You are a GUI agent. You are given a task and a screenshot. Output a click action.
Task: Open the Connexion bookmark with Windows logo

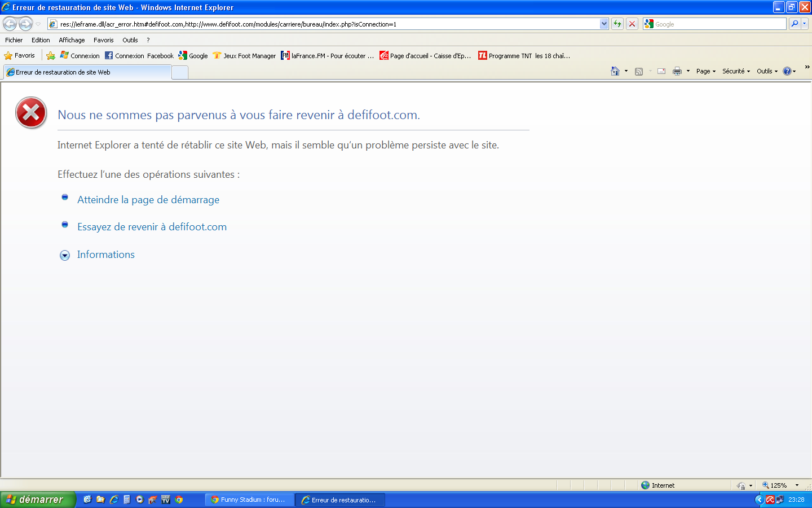point(80,55)
